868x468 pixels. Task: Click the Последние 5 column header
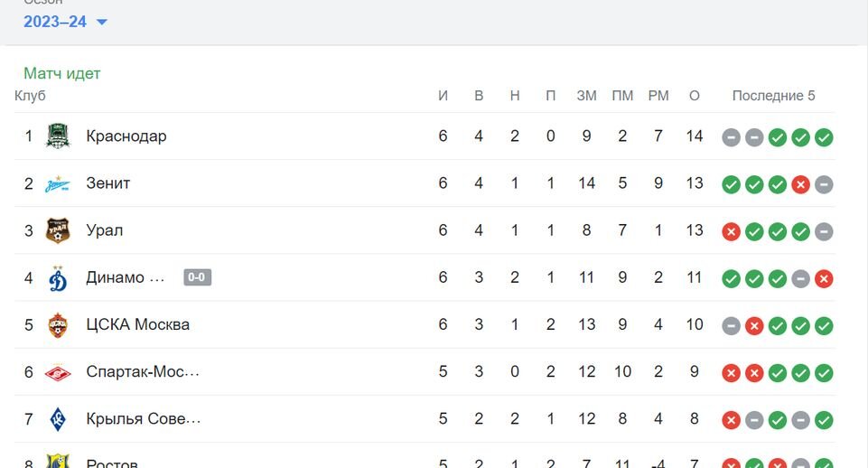point(773,96)
